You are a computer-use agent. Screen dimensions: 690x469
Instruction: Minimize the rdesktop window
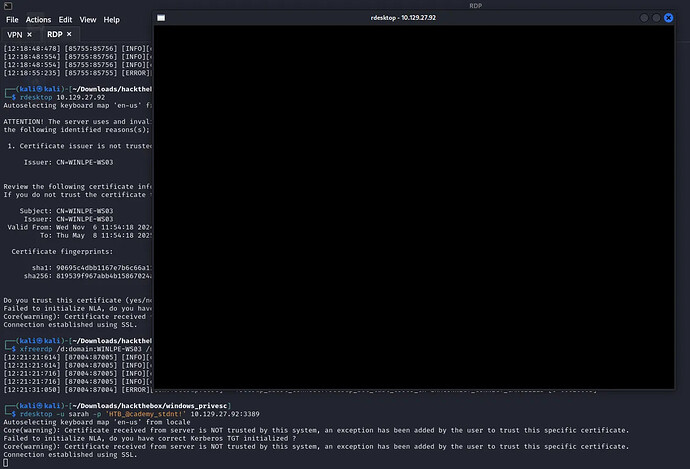pyautogui.click(x=644, y=18)
